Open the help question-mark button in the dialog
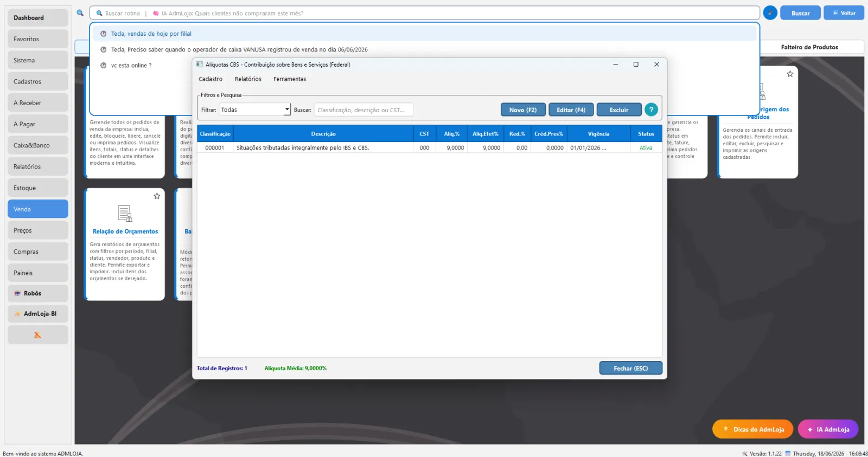 651,110
